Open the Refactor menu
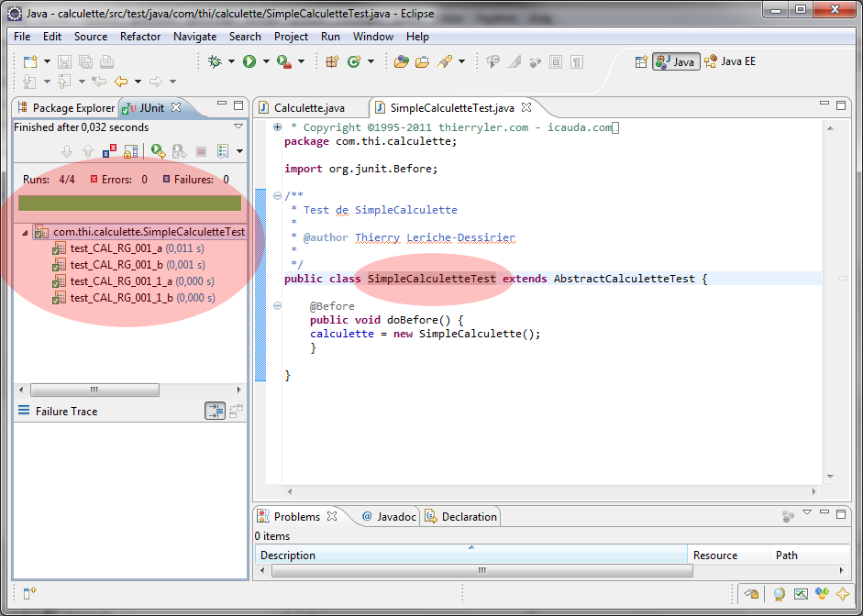 tap(140, 37)
